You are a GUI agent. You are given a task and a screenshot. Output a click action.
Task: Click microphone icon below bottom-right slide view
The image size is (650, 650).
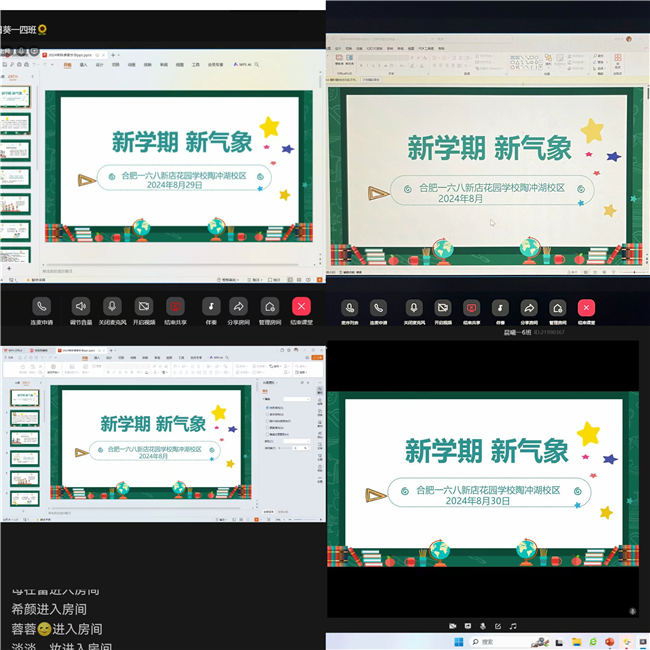point(483,626)
